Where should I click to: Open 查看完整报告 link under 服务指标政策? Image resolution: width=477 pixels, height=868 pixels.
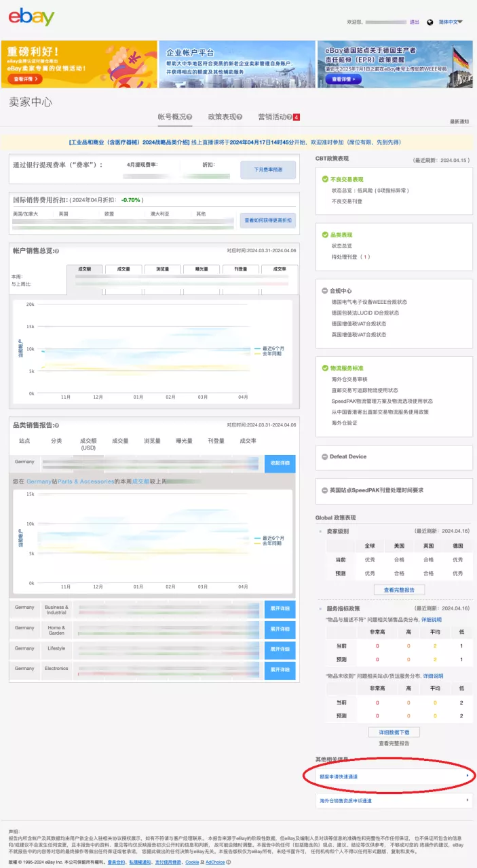(394, 743)
